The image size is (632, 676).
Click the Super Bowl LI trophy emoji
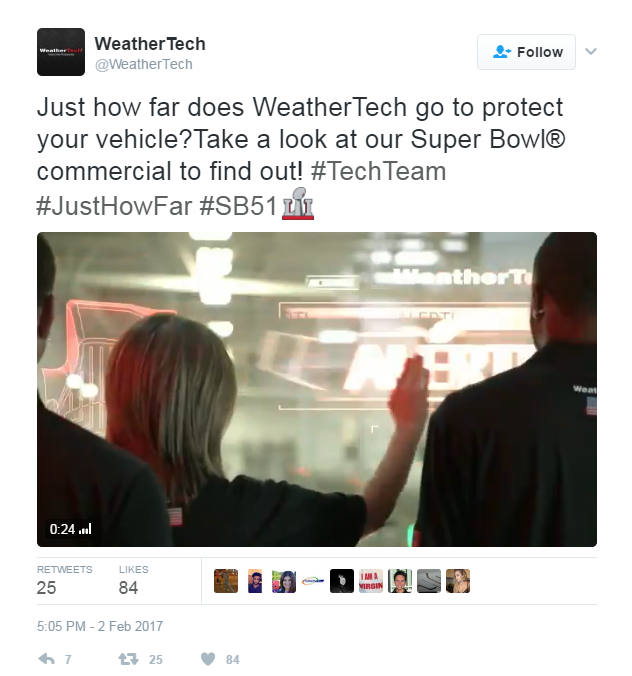coord(298,204)
